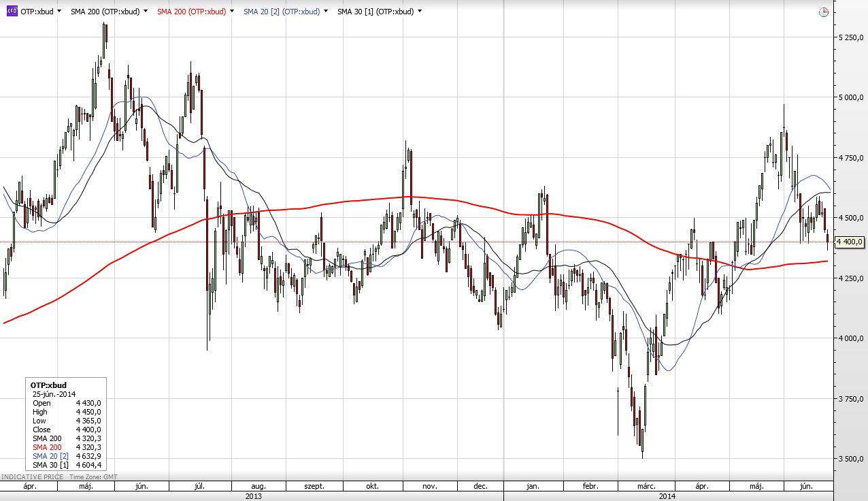868x501 pixels.
Task: Click the nov. month on time axis
Action: pos(429,487)
